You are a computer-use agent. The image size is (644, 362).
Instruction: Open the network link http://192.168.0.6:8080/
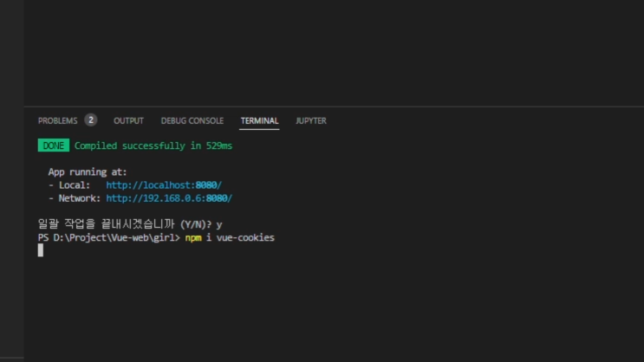169,198
